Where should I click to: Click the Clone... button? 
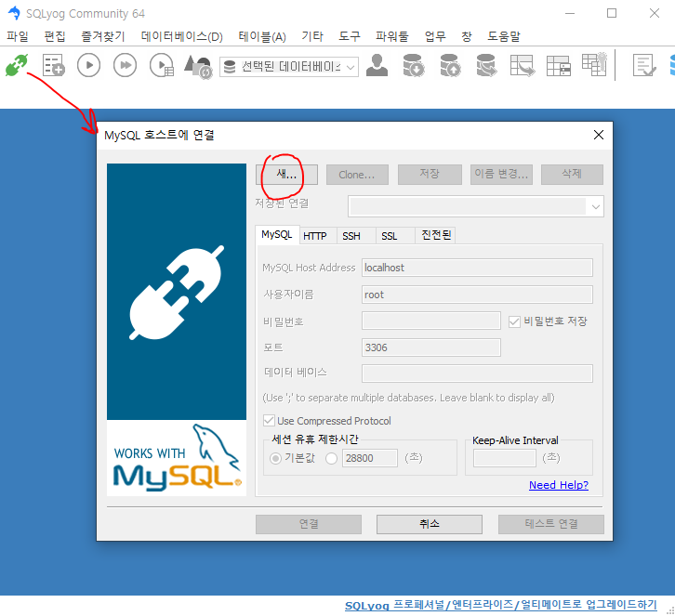pos(357,175)
